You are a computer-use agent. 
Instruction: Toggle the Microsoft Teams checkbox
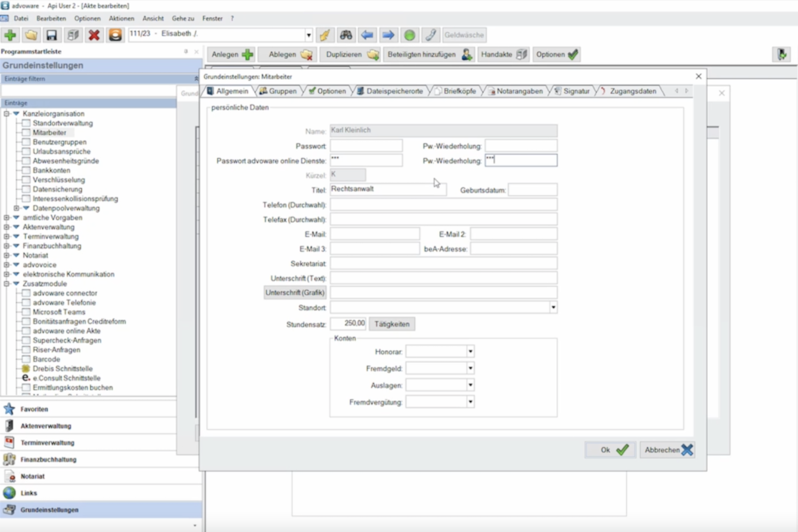[26, 312]
